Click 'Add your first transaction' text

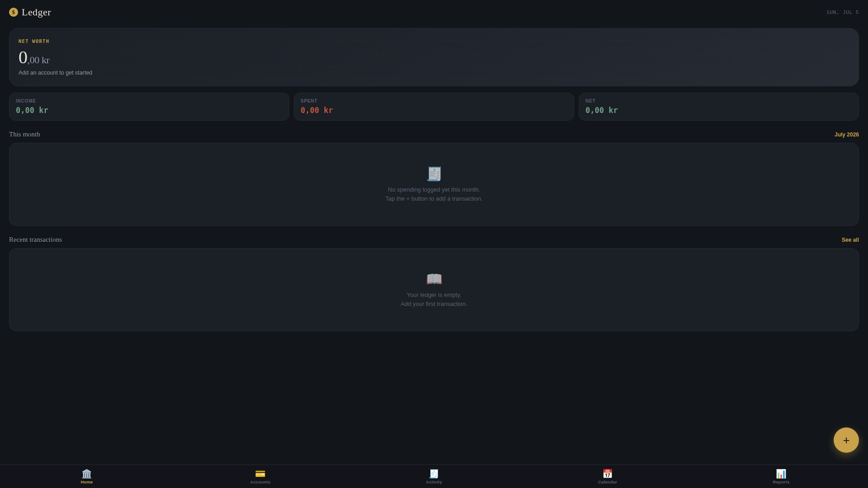coord(434,304)
